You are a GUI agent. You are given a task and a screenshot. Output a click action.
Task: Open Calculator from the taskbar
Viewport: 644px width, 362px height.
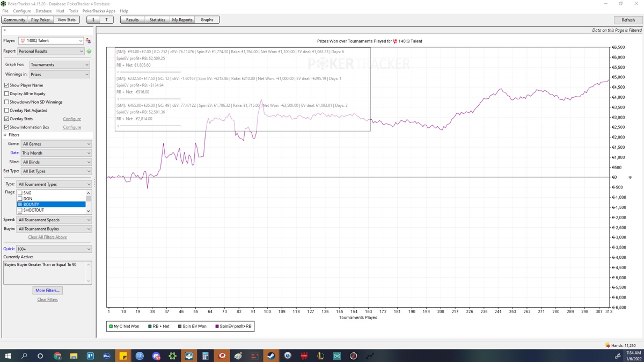205,356
